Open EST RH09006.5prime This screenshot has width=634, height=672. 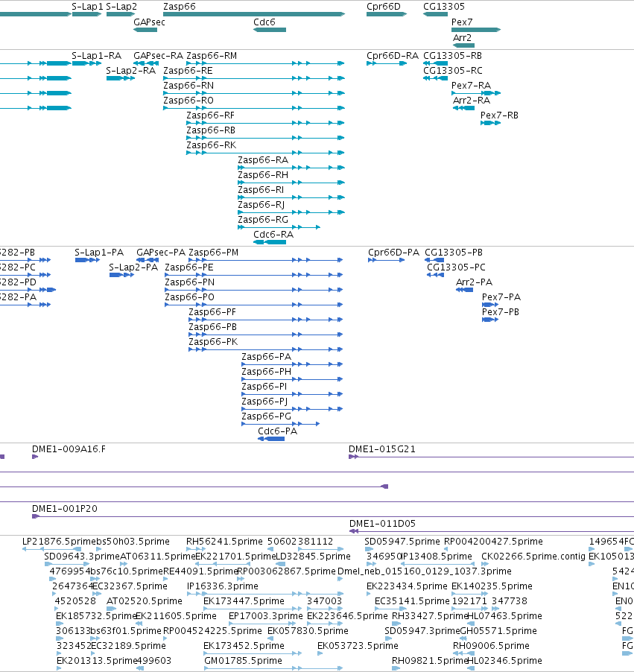click(x=464, y=653)
